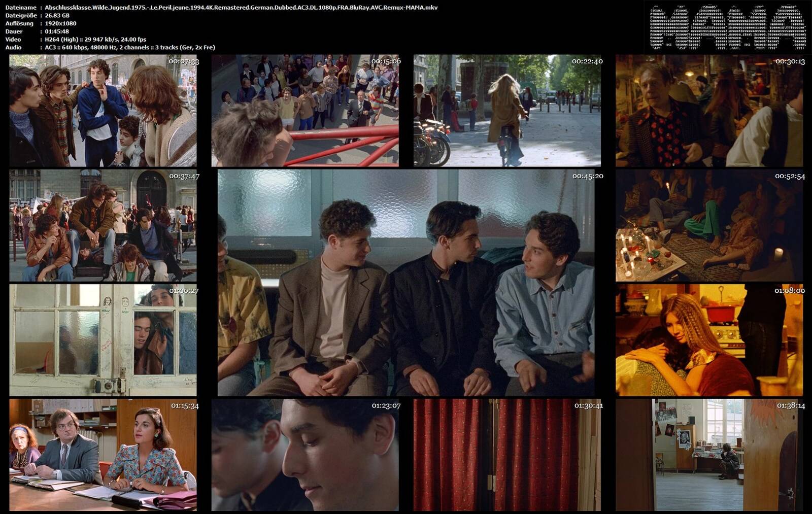Click the AC3 audio details line
Screen dimensions: 812x514
(x=130, y=48)
